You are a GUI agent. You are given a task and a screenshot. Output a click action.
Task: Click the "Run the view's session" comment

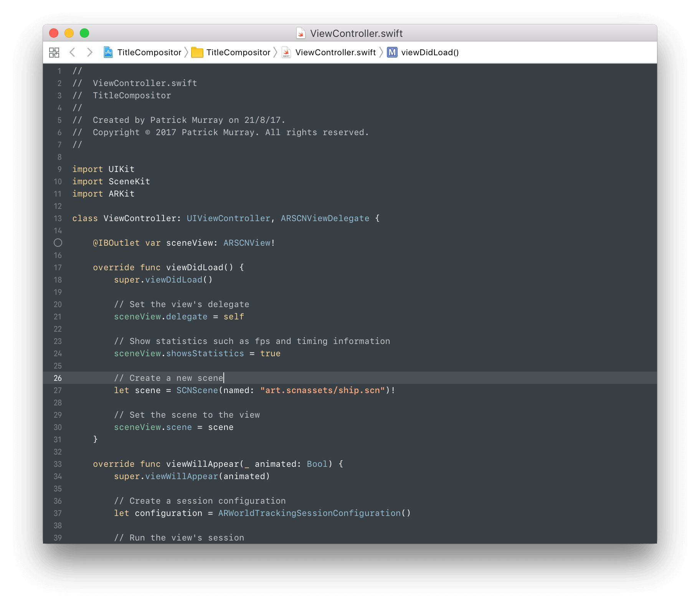coord(179,538)
